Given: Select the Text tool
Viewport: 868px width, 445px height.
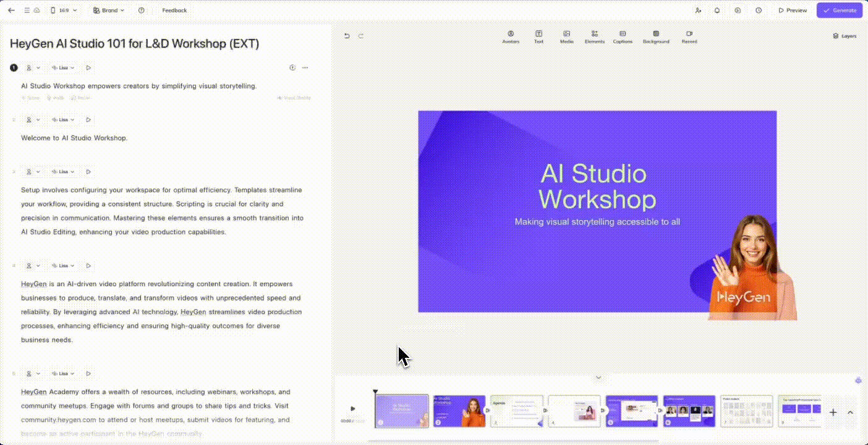Looking at the screenshot, I should pyautogui.click(x=538, y=37).
